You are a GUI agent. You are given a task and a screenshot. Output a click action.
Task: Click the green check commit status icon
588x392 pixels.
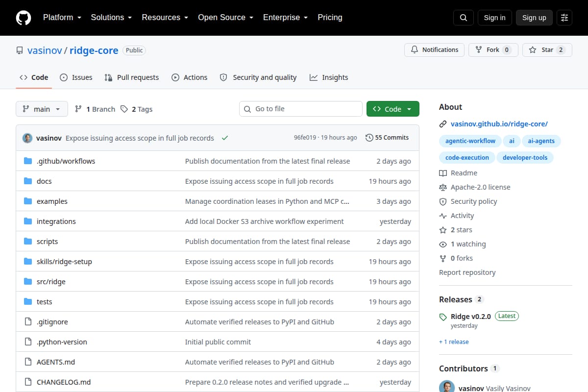(225, 138)
